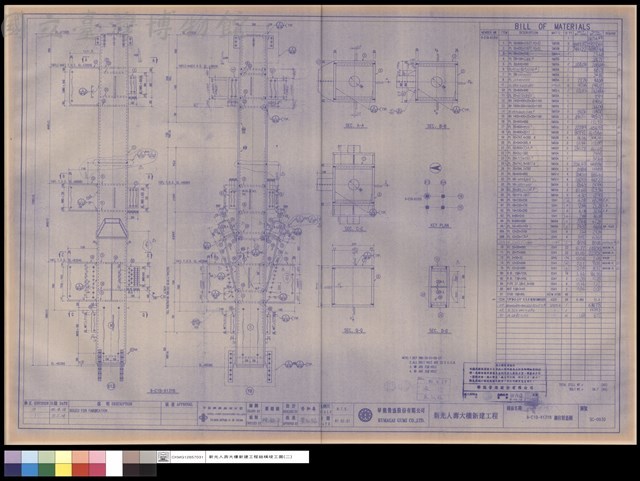
Task: Click the "BILL OF MATERIALS" heading
Action: click(x=552, y=26)
